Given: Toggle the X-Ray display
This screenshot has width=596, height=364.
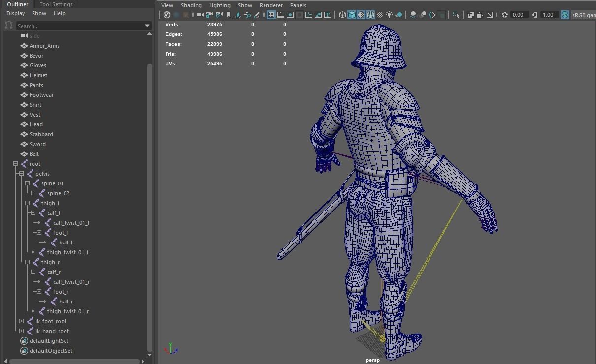Looking at the screenshot, I should click(470, 15).
